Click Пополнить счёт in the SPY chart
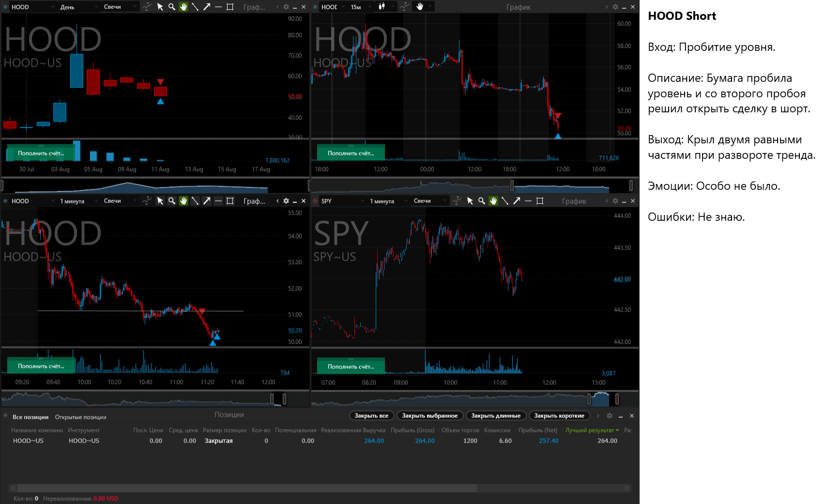 (x=351, y=367)
